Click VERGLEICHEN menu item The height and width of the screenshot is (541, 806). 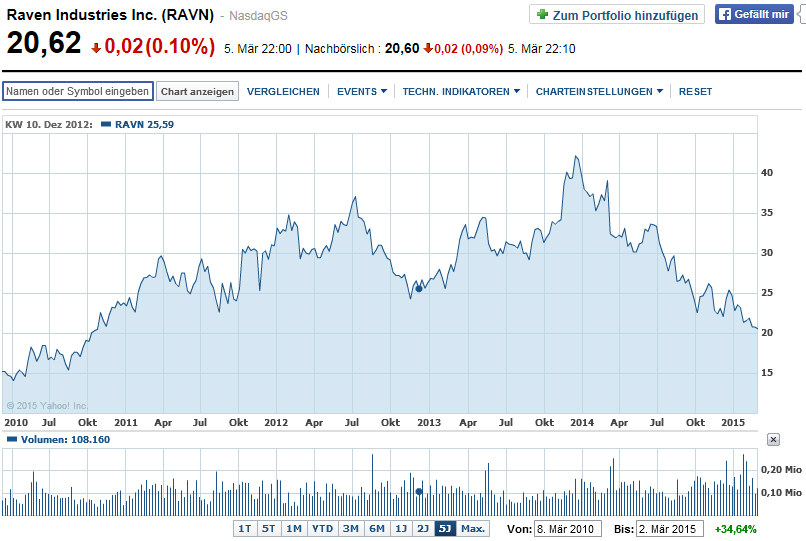pyautogui.click(x=283, y=92)
